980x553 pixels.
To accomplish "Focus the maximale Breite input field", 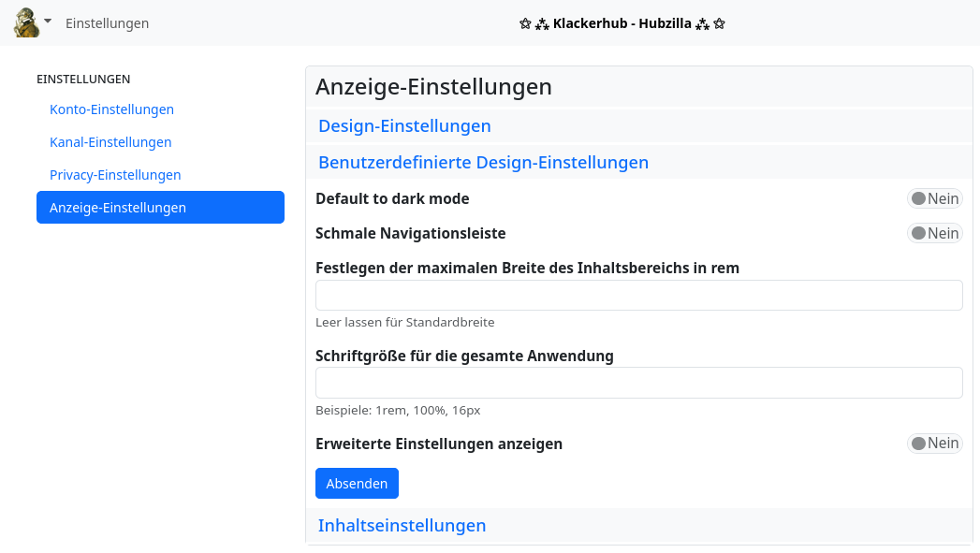I will click(x=639, y=295).
